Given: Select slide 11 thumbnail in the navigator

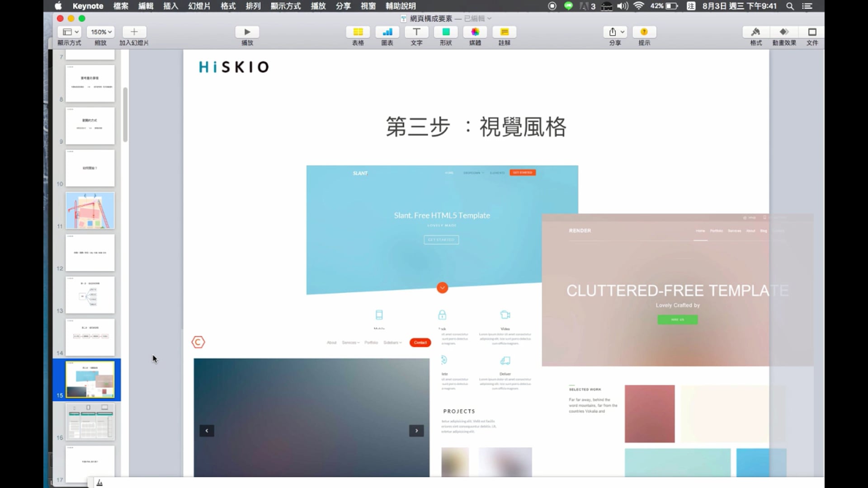Looking at the screenshot, I should 90,211.
